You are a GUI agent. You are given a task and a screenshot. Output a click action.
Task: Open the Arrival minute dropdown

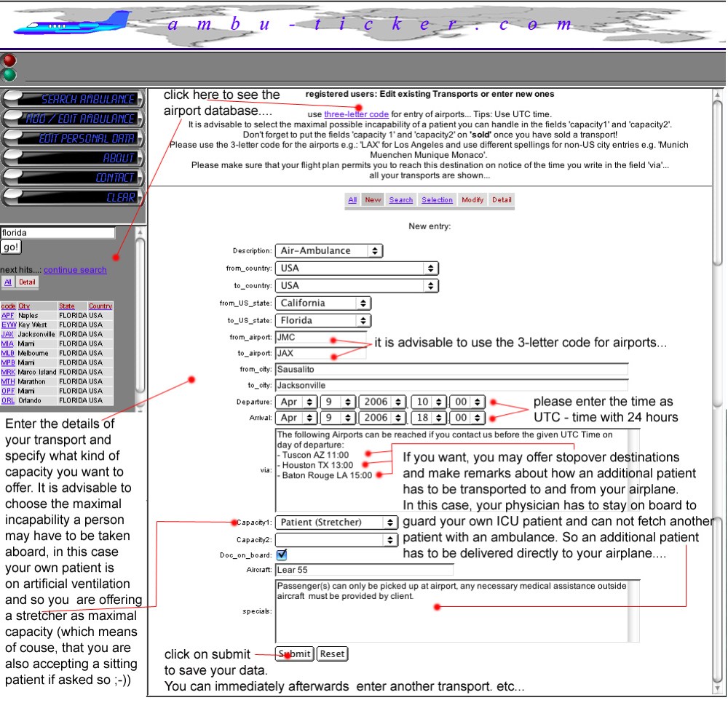pos(467,418)
